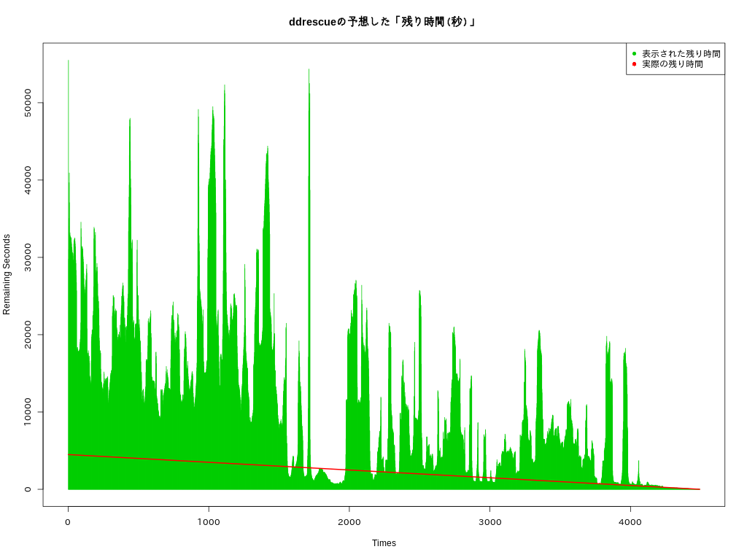The image size is (747, 560).
Task: Select legend label 実際の残り時間
Action: tap(672, 64)
